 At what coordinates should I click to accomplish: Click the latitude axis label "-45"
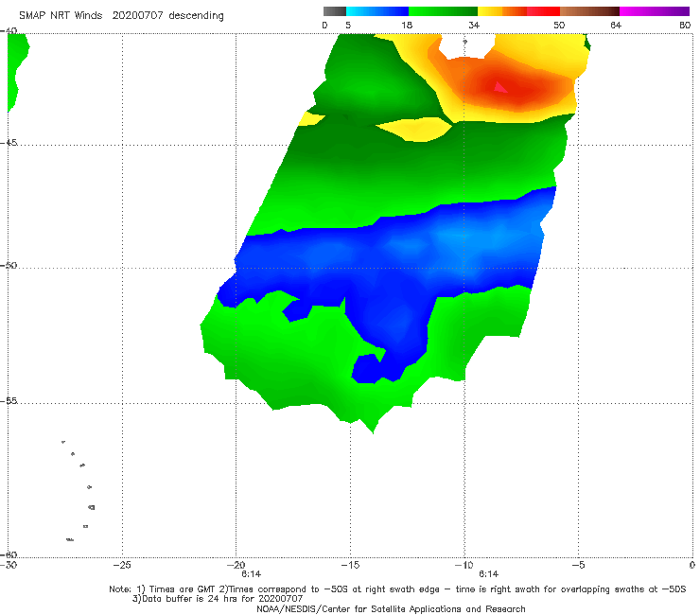pyautogui.click(x=9, y=143)
